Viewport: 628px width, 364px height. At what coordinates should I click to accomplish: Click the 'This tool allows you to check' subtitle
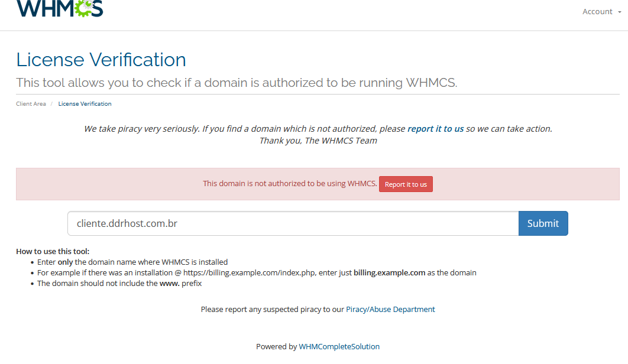[x=237, y=83]
